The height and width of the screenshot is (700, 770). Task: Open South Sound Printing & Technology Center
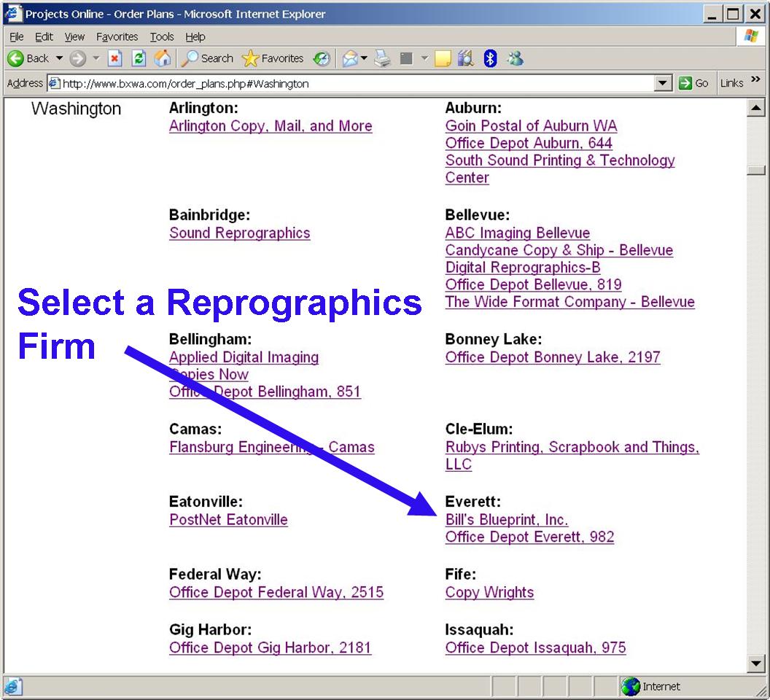pos(560,169)
